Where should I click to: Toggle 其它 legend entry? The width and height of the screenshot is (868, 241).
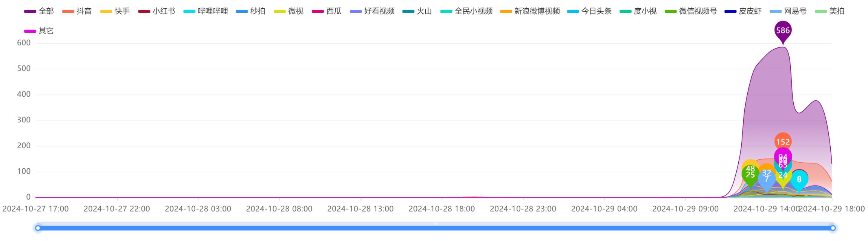39,31
